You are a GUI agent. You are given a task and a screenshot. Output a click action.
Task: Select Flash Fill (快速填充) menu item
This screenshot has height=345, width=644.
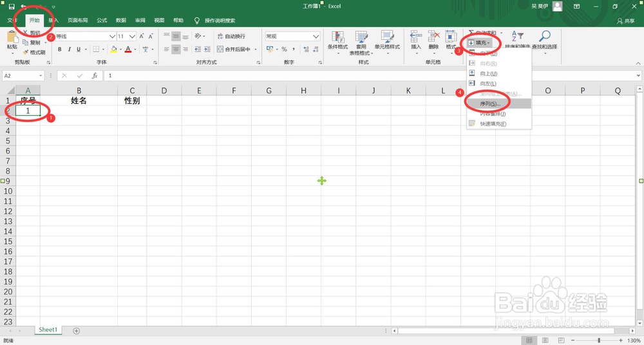(x=499, y=124)
